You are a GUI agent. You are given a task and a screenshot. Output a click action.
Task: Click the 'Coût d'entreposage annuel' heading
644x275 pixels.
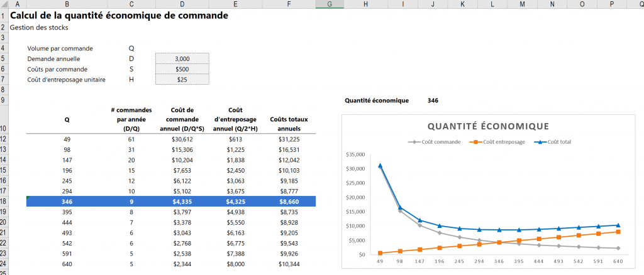235,119
